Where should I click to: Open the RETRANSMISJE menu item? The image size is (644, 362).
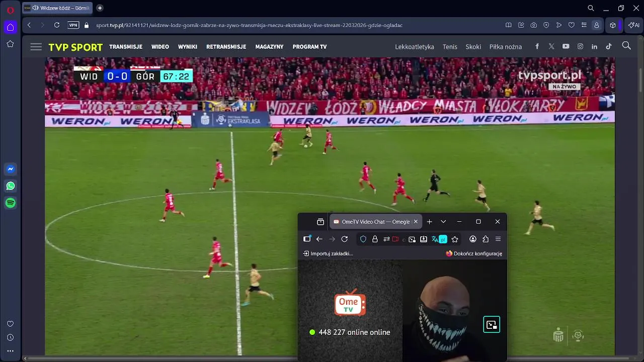[226, 47]
